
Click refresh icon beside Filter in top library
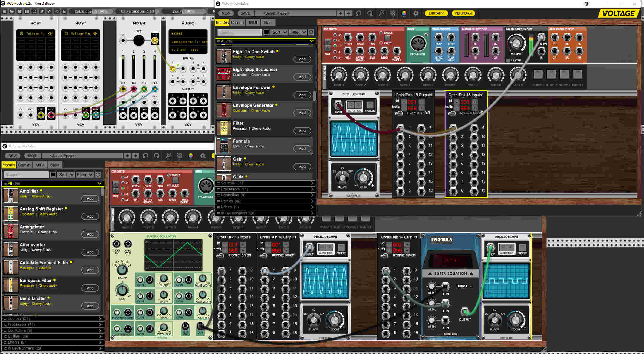pyautogui.click(x=311, y=32)
